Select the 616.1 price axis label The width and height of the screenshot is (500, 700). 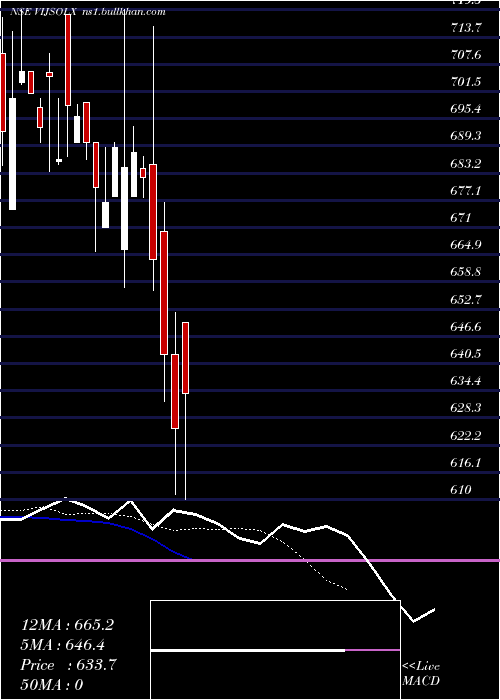pyautogui.click(x=466, y=462)
